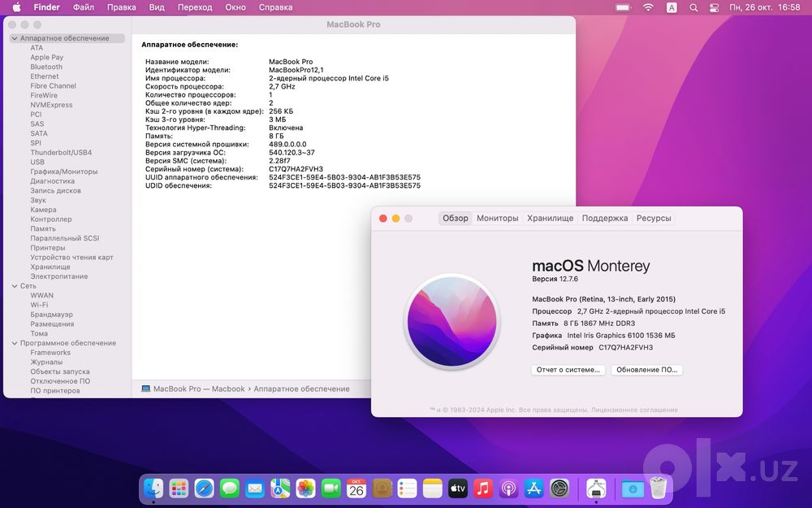Select USB in the hardware sidebar
Image resolution: width=812 pixels, height=508 pixels.
(37, 163)
